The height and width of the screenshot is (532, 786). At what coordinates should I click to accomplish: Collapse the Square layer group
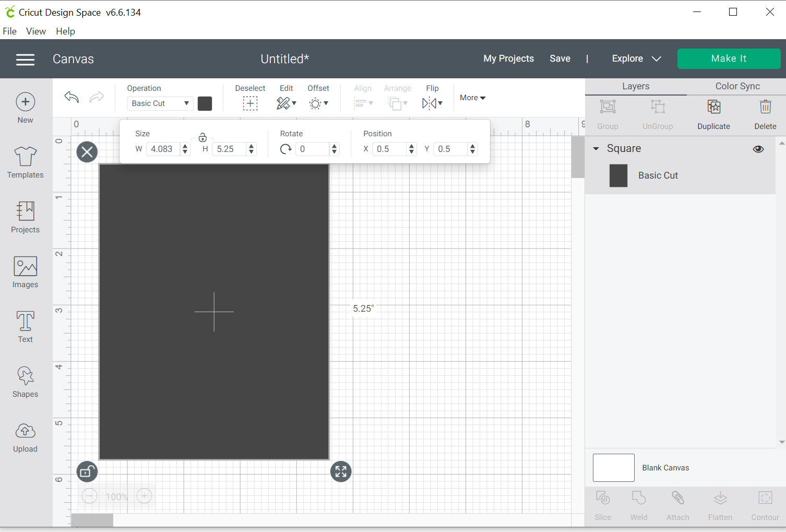pyautogui.click(x=596, y=149)
